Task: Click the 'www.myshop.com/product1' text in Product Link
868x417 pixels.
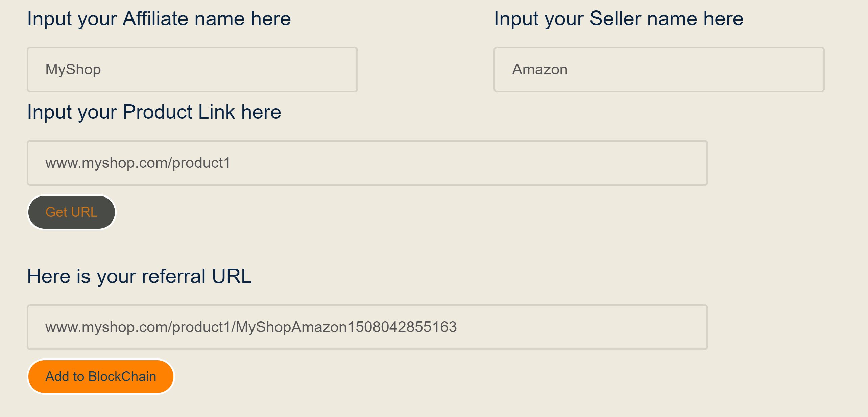Action: pos(138,163)
